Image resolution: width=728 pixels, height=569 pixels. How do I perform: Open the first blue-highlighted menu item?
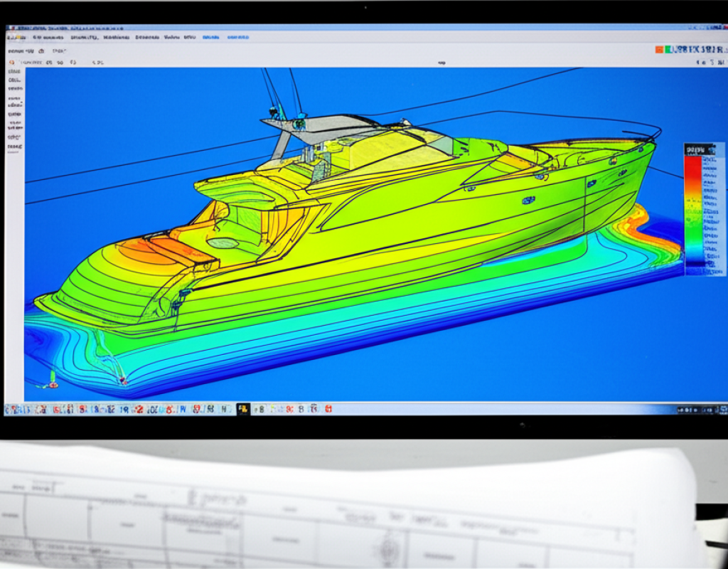tap(210, 37)
